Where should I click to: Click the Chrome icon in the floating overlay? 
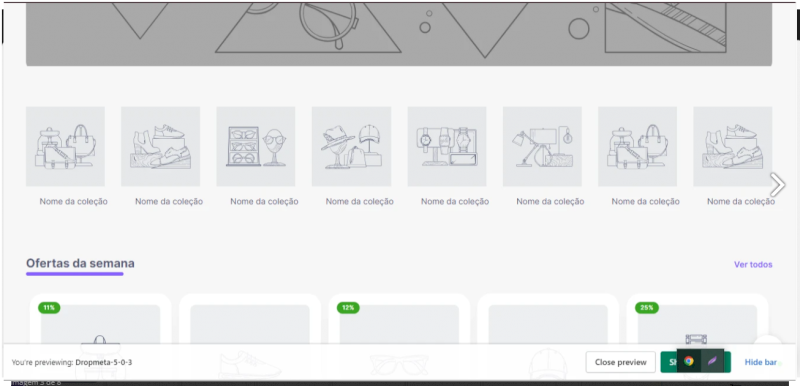coord(689,362)
